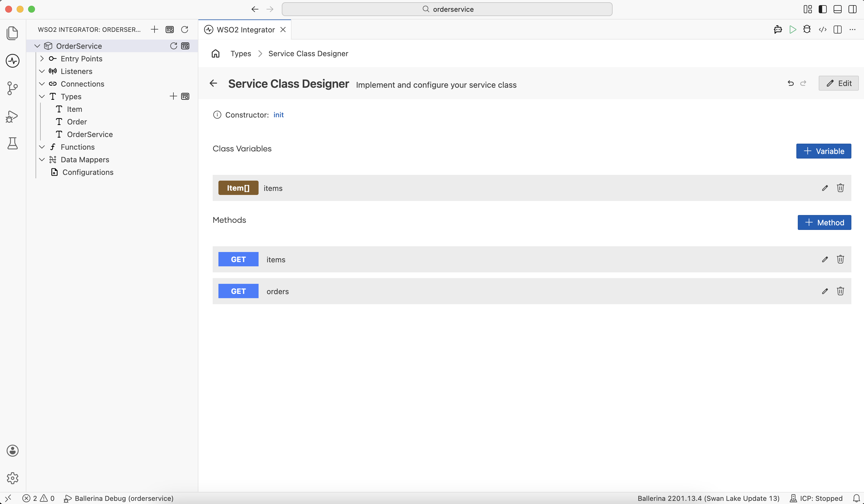
Task: Add a new class Variable
Action: pos(824,151)
